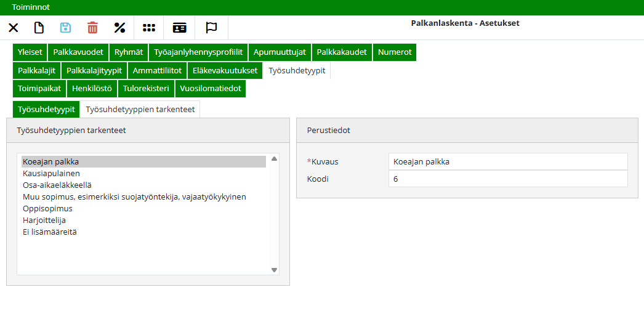The image size is (644, 324).
Task: Choose Oppisopimus from the list
Action: point(47,209)
